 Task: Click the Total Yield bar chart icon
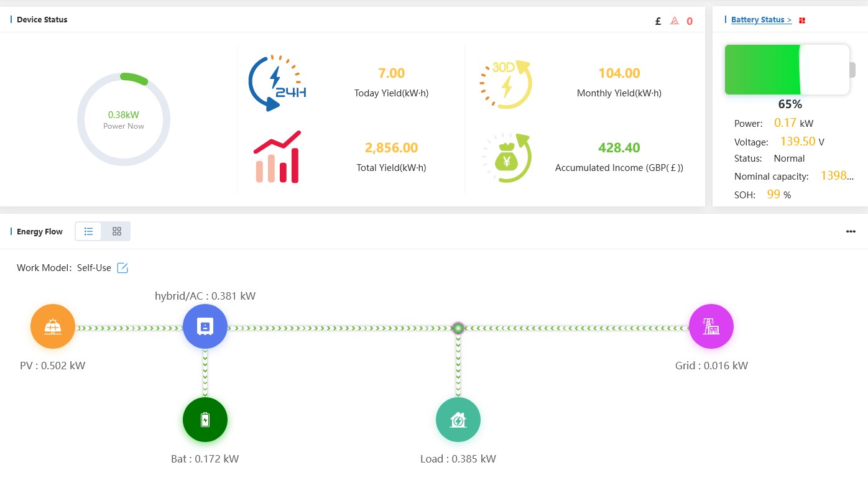click(x=277, y=157)
